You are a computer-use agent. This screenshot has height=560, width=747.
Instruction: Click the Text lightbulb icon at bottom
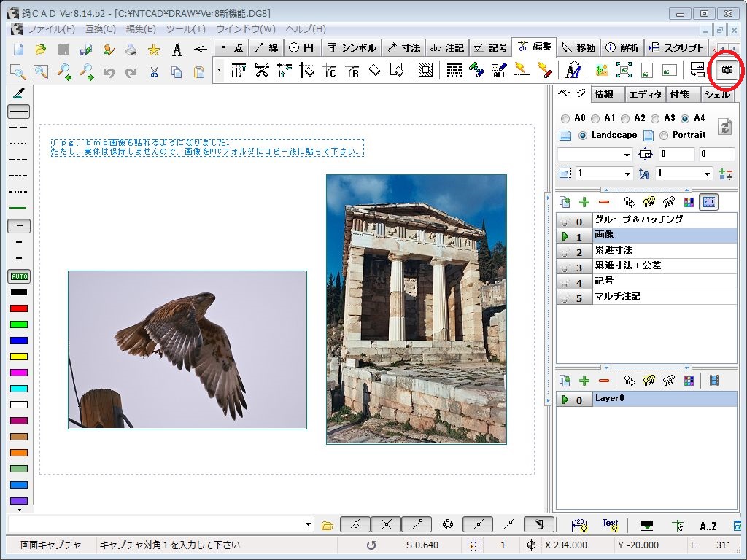[x=610, y=525]
